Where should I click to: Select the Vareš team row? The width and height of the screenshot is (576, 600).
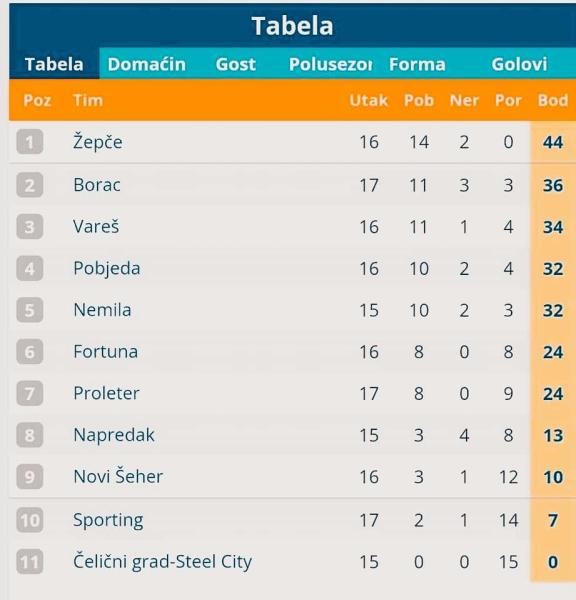click(x=292, y=227)
